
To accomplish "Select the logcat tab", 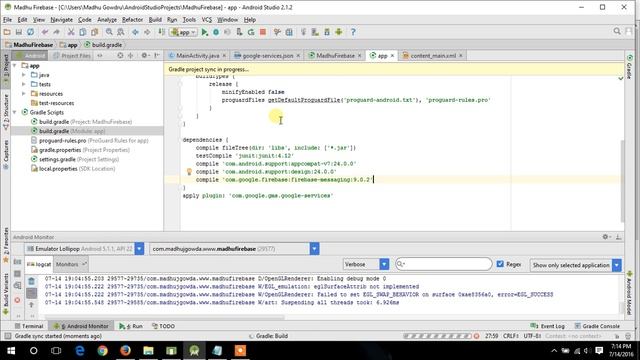I will click(x=39, y=264).
